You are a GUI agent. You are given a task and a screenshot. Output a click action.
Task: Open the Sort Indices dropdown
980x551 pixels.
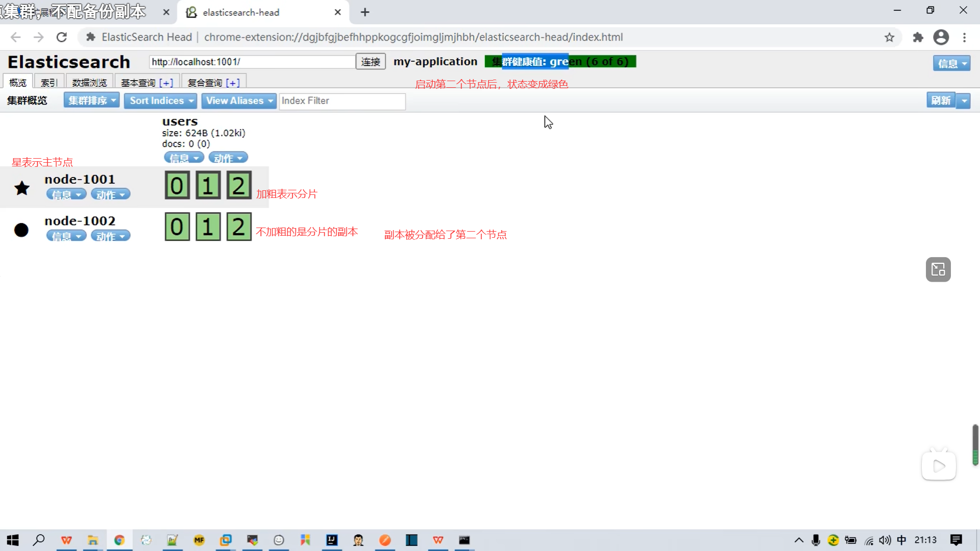coord(160,101)
